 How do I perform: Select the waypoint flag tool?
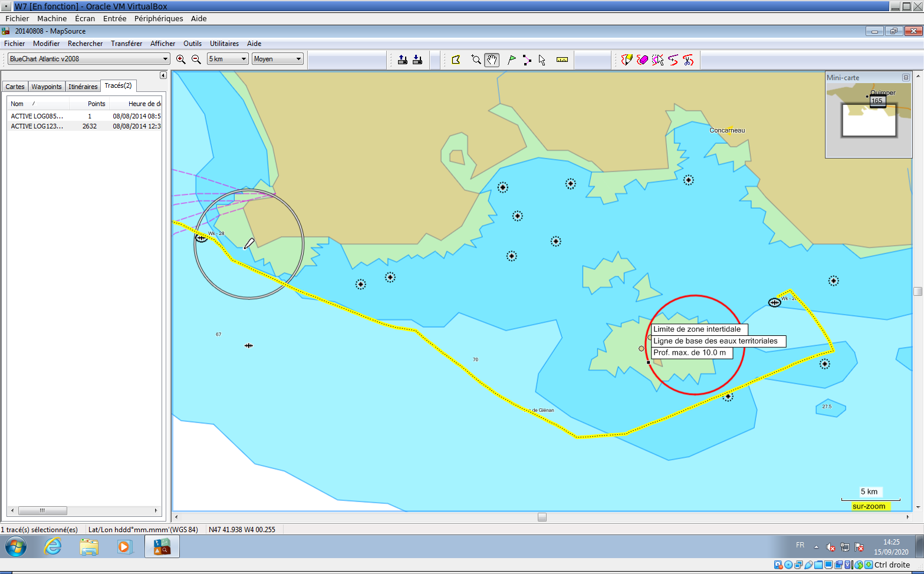(x=511, y=60)
